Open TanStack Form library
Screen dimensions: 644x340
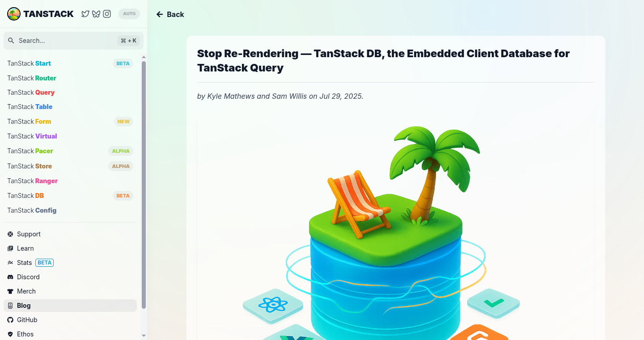[70, 122]
